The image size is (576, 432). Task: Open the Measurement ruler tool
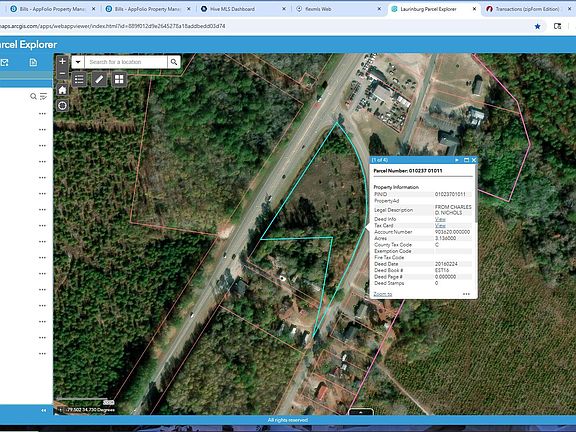pyautogui.click(x=99, y=79)
